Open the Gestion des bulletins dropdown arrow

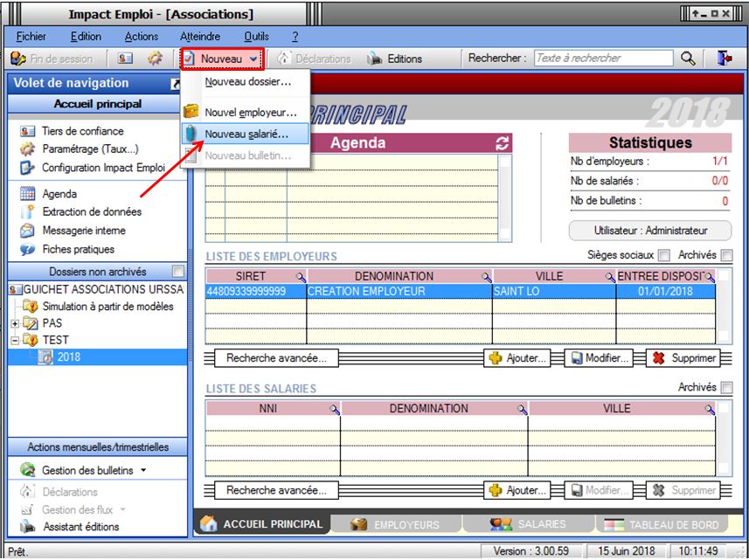point(143,471)
